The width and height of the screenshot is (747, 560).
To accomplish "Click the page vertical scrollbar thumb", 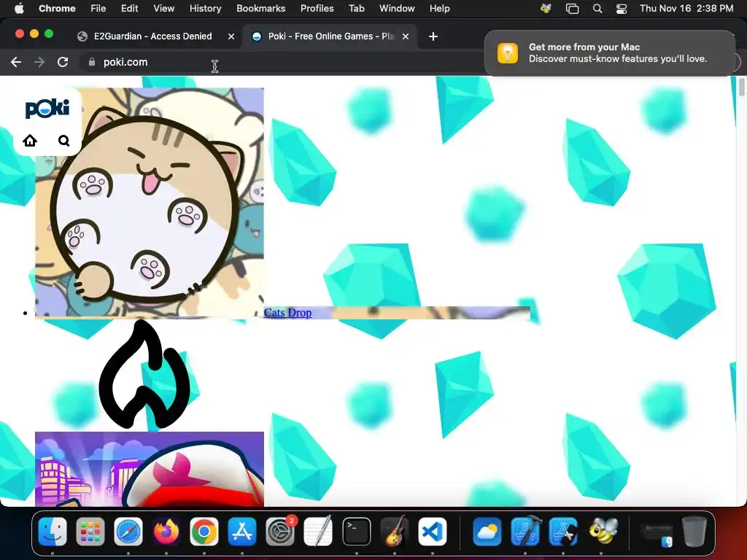I will coord(742,87).
